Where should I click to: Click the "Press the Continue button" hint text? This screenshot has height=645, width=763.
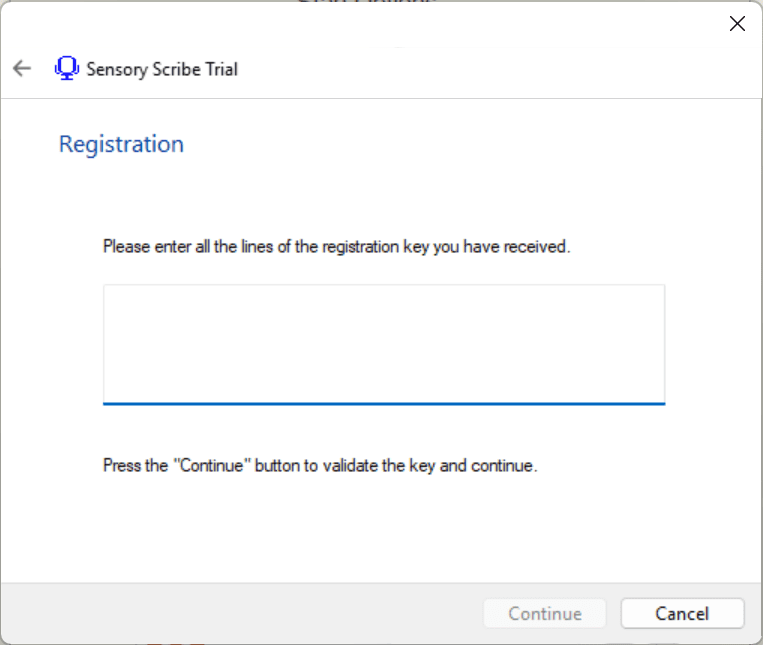pyautogui.click(x=320, y=466)
